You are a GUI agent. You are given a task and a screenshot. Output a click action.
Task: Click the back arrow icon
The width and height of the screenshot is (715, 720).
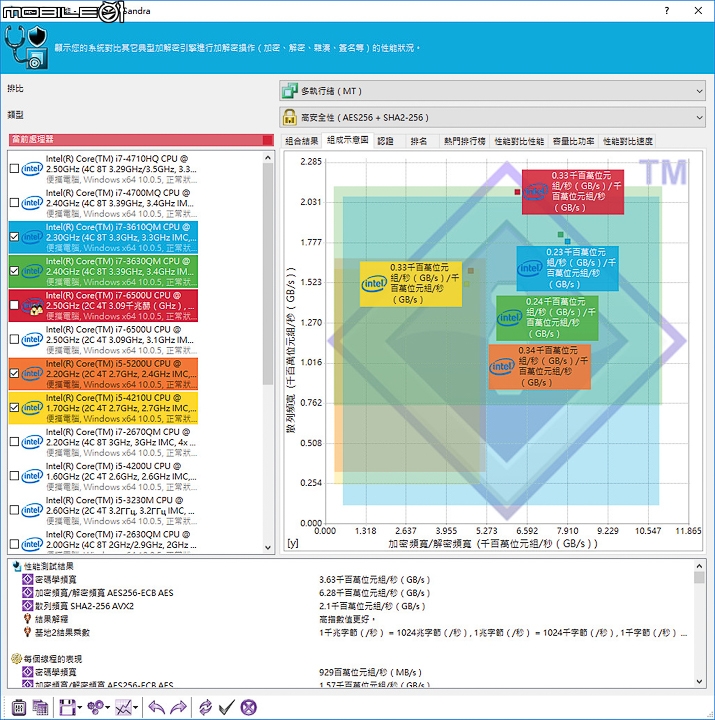tap(156, 707)
